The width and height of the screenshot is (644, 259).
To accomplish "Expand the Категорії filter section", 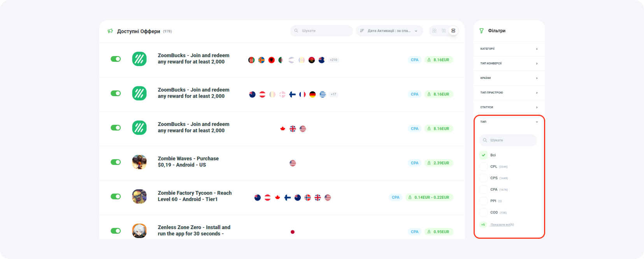I will coord(509,49).
